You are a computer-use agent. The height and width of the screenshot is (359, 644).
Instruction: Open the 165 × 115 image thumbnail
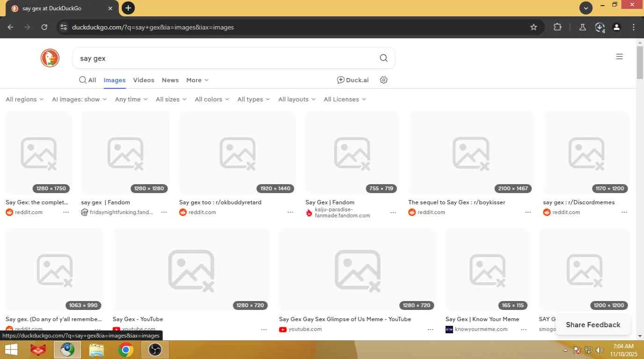(488, 270)
